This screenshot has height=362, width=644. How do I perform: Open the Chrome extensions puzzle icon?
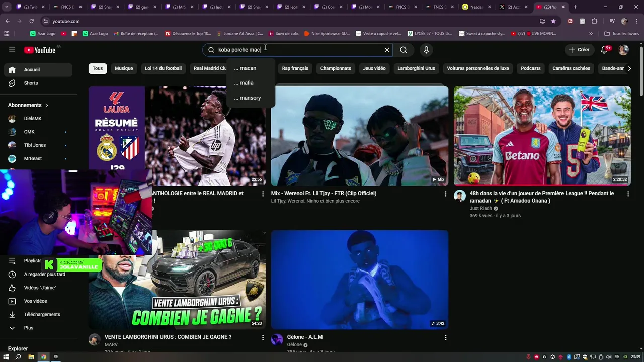[594, 21]
